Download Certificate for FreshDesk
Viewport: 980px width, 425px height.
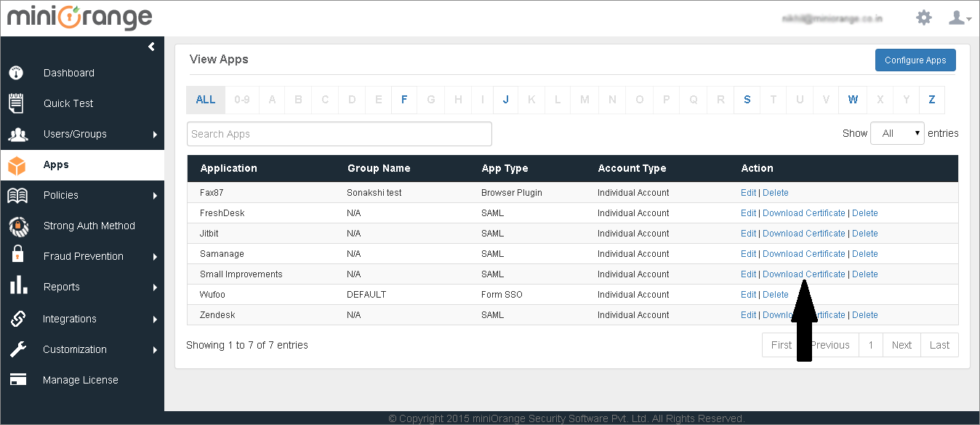tap(804, 213)
